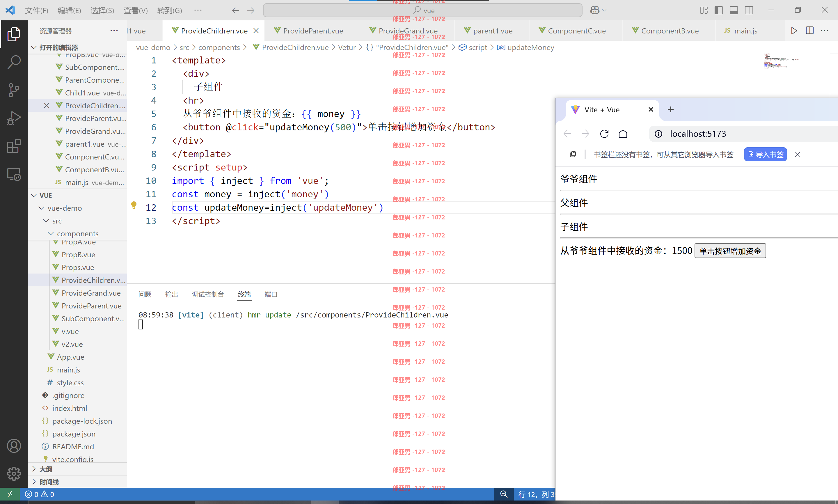
Task: Click the increase funds button in browser
Action: point(730,251)
